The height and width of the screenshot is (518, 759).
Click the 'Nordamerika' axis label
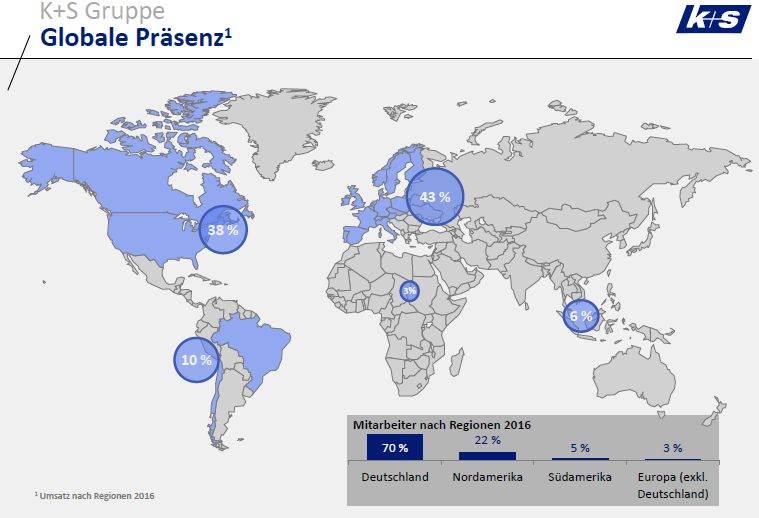click(x=487, y=477)
